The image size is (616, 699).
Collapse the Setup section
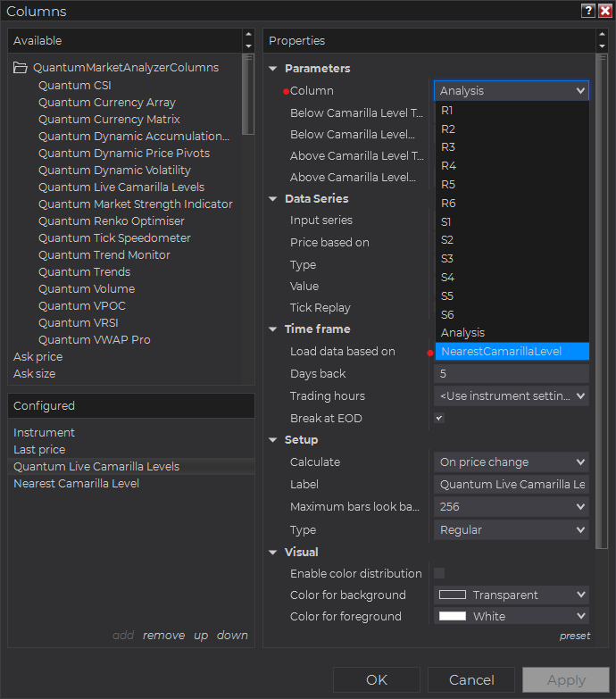[x=273, y=440]
